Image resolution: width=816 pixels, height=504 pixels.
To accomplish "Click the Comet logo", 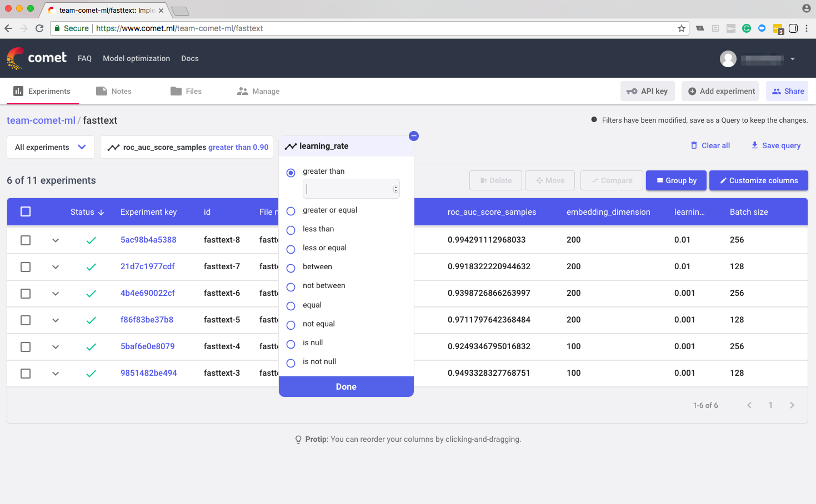I will (x=15, y=58).
